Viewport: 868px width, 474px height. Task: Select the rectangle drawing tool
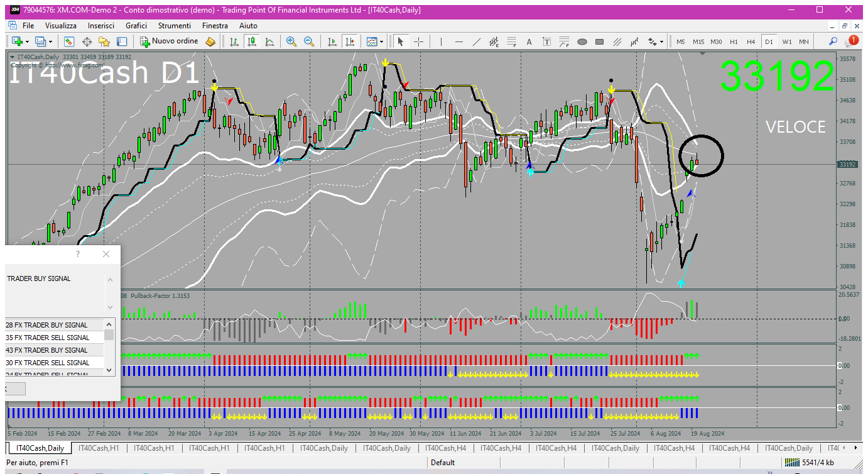[599, 41]
